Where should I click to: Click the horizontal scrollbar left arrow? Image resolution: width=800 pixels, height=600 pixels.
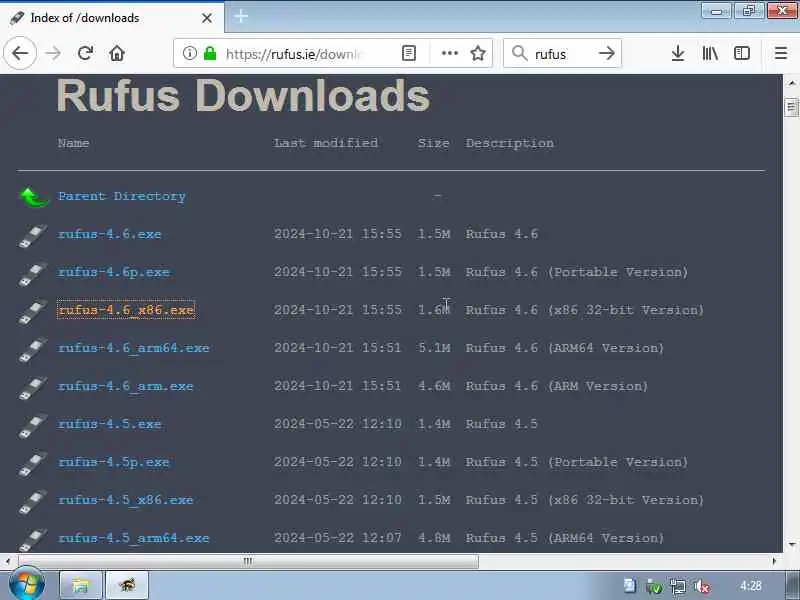(8, 561)
